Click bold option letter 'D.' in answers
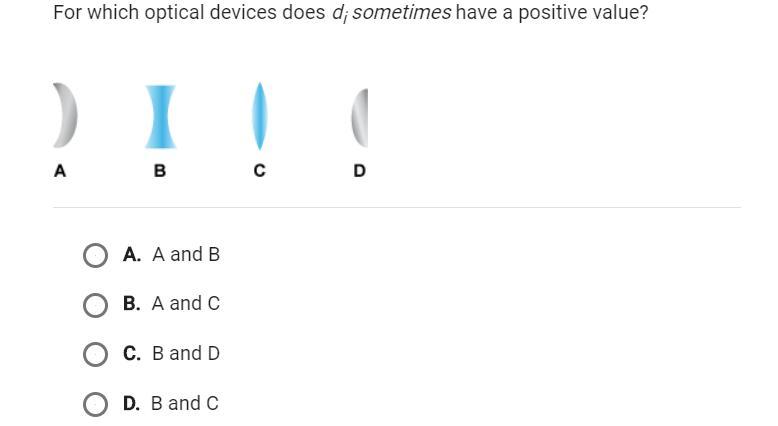The width and height of the screenshot is (778, 426). tap(131, 404)
